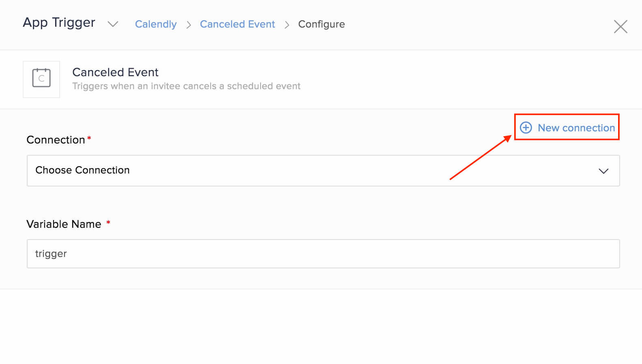Go back to the Calendly breadcrumb

(156, 24)
